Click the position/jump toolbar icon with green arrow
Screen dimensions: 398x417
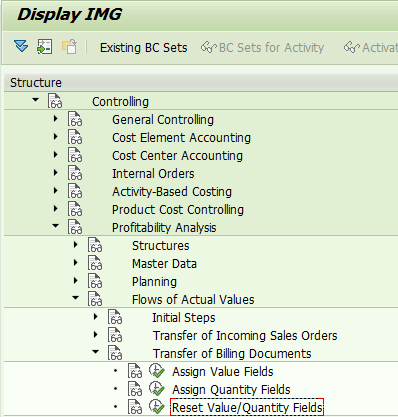click(45, 47)
